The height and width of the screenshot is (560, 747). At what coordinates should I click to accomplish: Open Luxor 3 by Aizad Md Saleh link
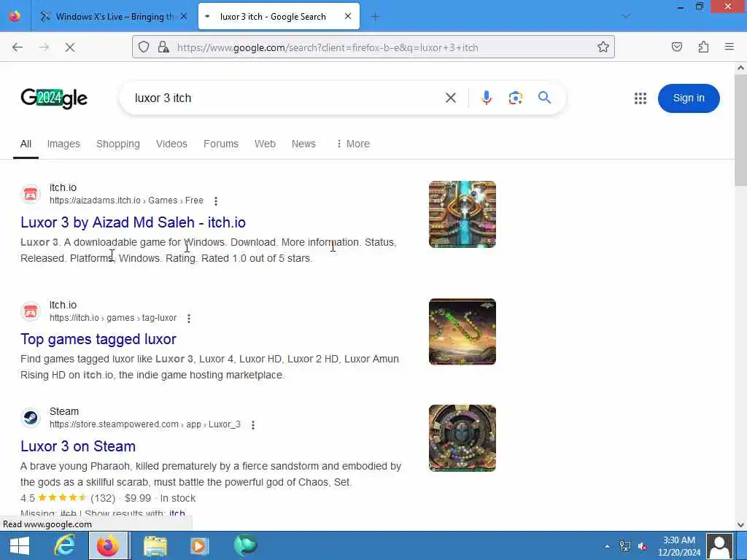pos(133,222)
